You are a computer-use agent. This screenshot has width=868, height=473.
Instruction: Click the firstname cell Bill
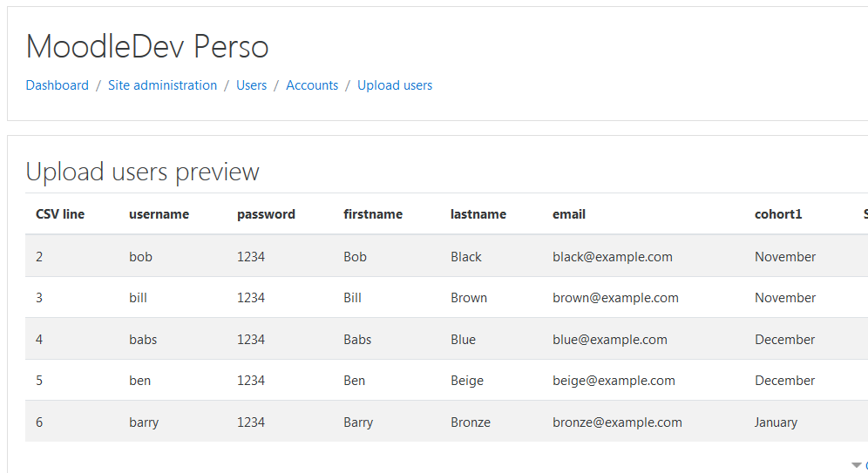pos(352,298)
